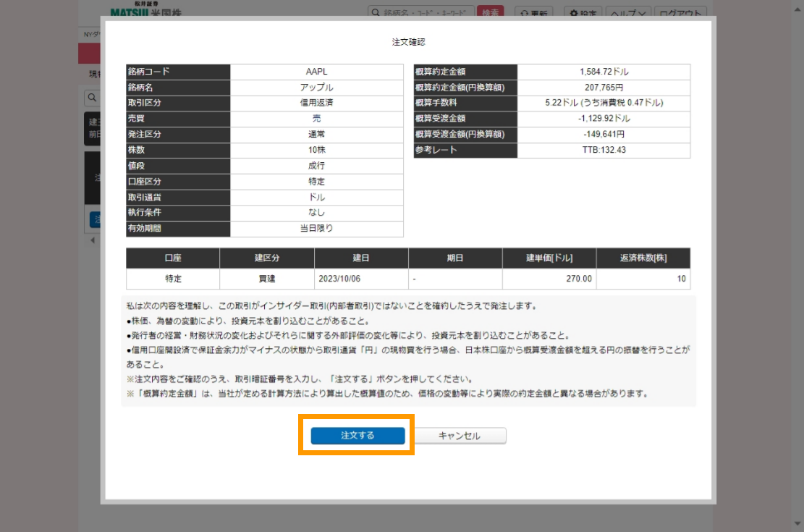804x532 pixels.
Task: Click the 返済株数[株] column header
Action: [x=643, y=258]
